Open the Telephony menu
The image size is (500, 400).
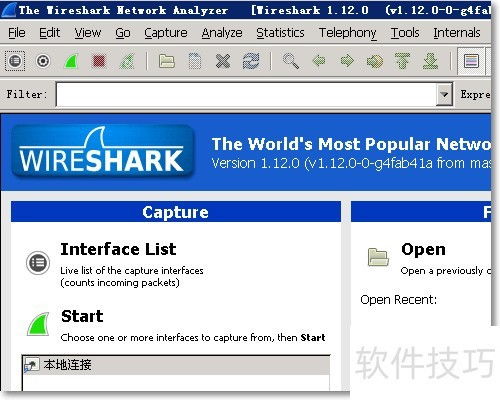[348, 33]
